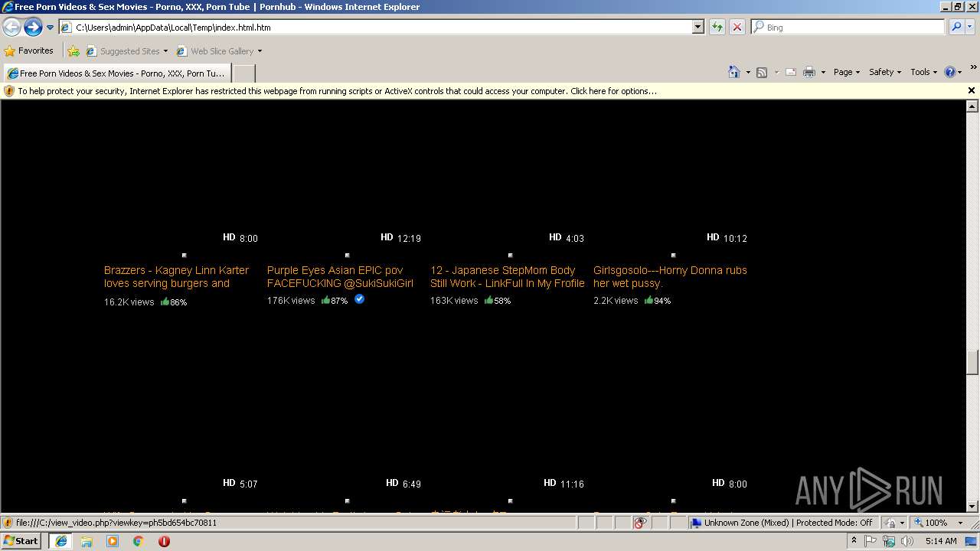The height and width of the screenshot is (551, 980).
Task: Click the Home icon in command bar
Action: tap(733, 72)
